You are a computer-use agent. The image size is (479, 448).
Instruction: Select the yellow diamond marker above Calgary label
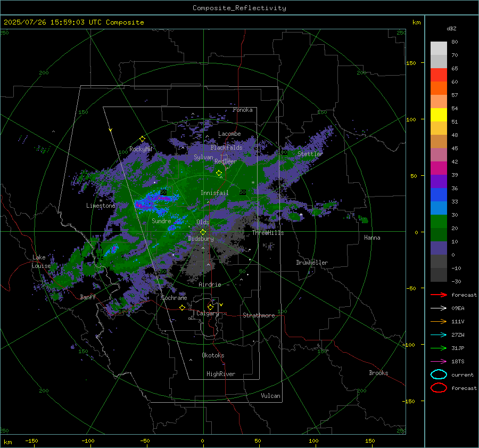pyautogui.click(x=210, y=307)
